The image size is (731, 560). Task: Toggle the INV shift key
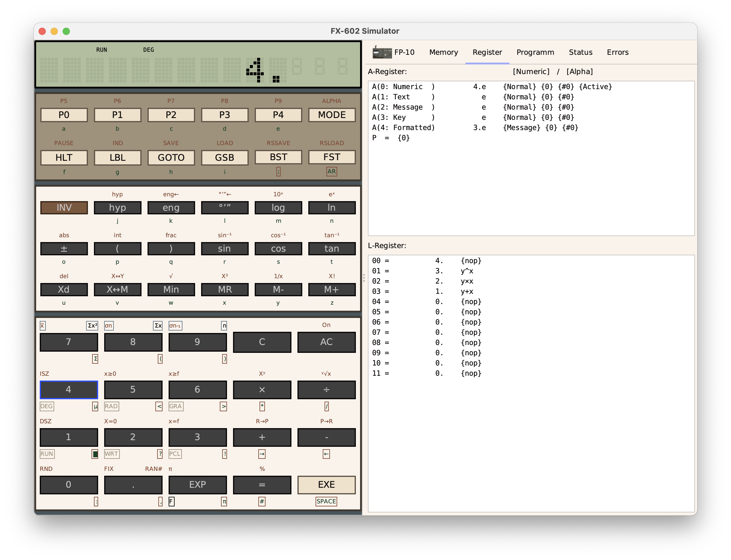[x=64, y=208]
